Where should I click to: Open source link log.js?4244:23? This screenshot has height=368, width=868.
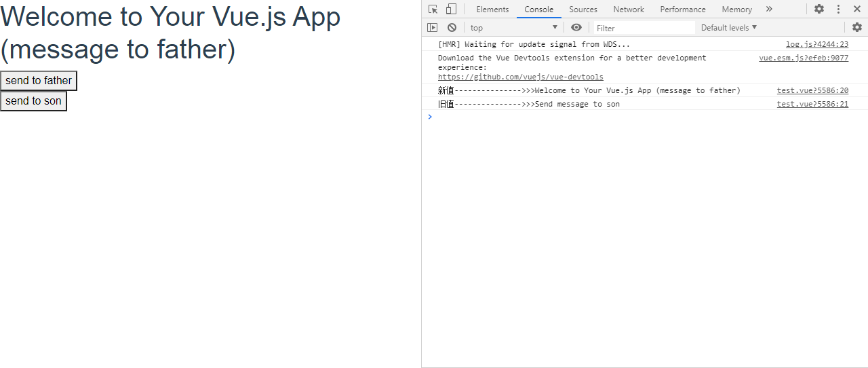(817, 44)
